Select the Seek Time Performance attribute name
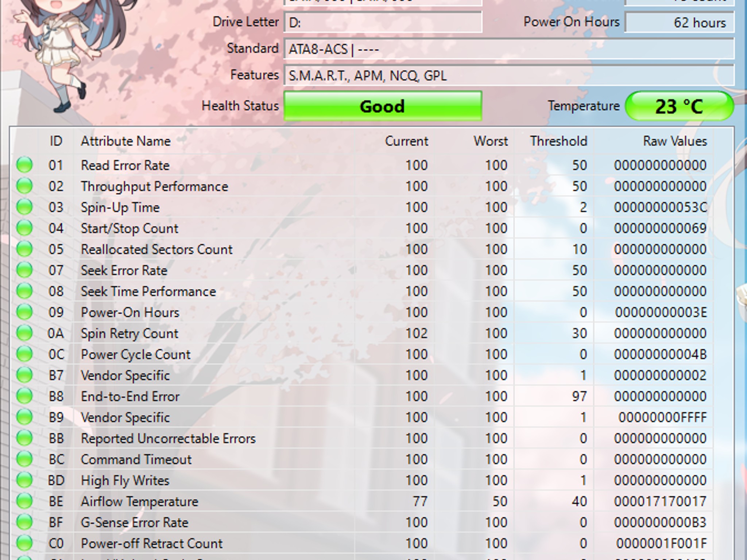 (x=148, y=291)
